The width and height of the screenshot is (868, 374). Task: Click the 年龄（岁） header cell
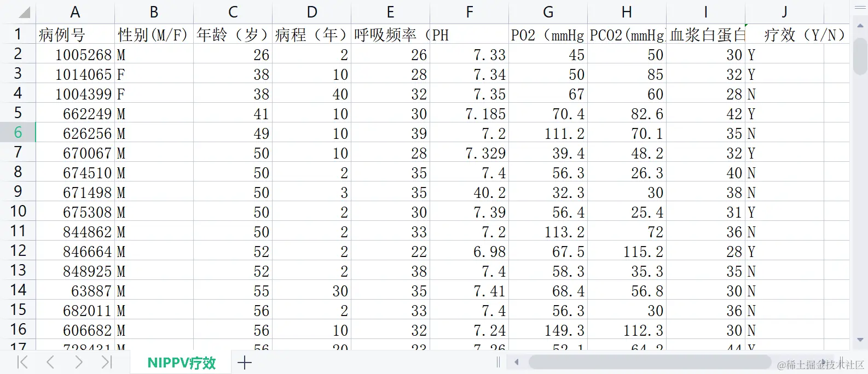(233, 34)
